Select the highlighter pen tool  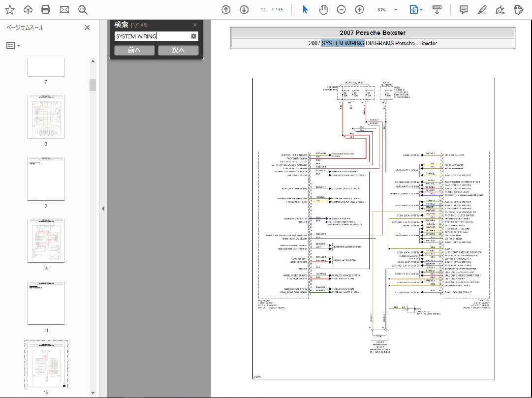482,9
